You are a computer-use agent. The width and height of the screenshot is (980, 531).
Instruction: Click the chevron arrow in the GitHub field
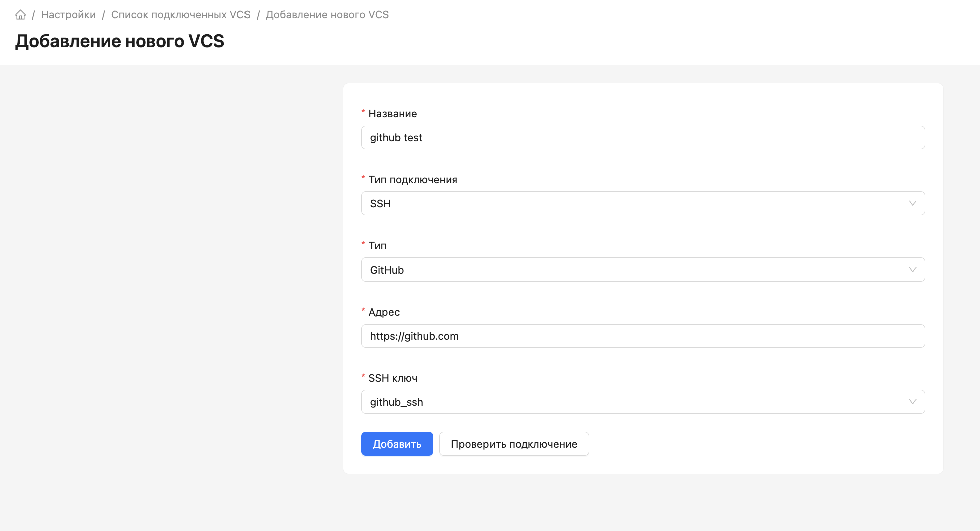click(912, 270)
